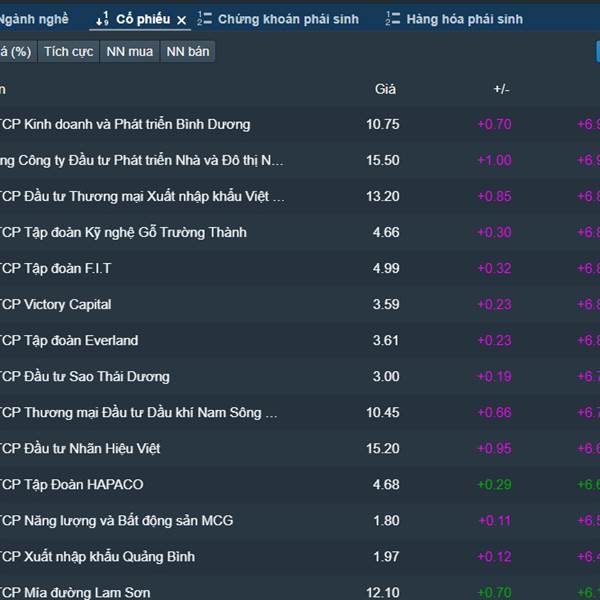The width and height of the screenshot is (600, 600).
Task: Open the Đầu tư Sao Thái Dương row
Action: (300, 376)
